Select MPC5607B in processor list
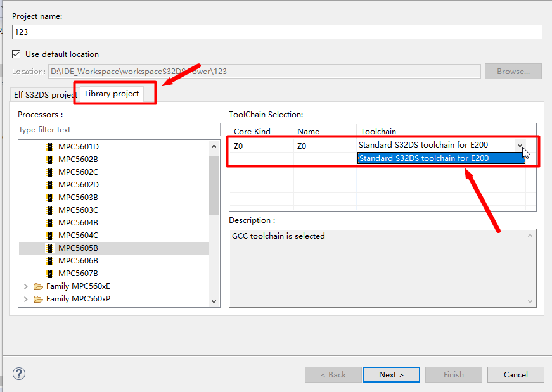This screenshot has width=552, height=392. 78,274
